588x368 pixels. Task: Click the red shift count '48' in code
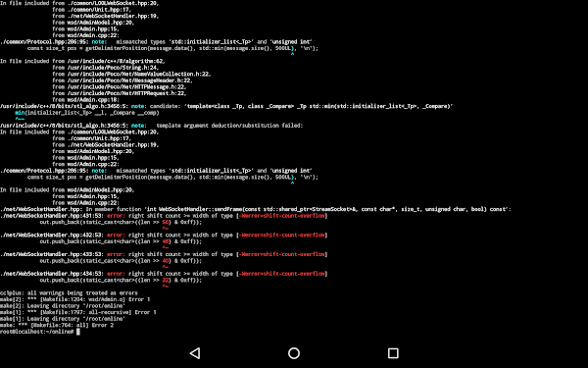[166, 241]
